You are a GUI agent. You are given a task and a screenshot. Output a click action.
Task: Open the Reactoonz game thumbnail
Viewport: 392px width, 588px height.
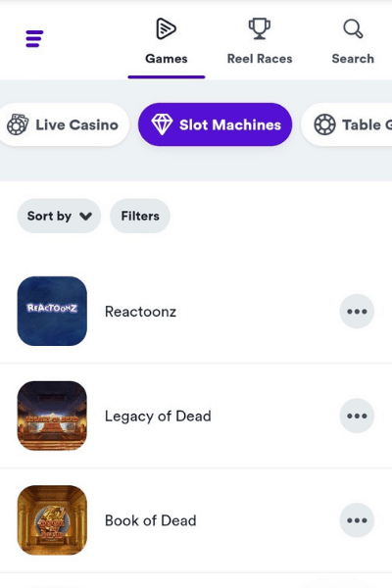(52, 312)
